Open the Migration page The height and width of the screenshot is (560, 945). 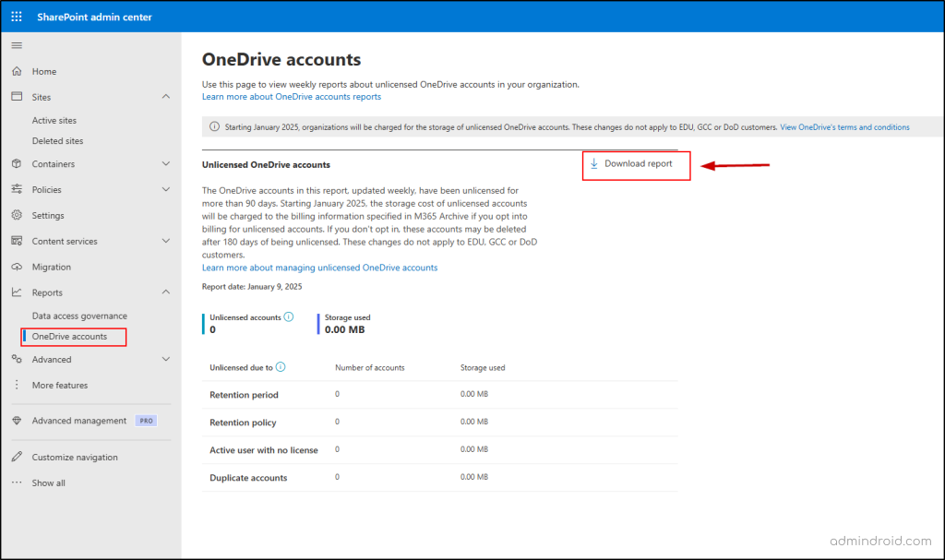[x=52, y=267]
